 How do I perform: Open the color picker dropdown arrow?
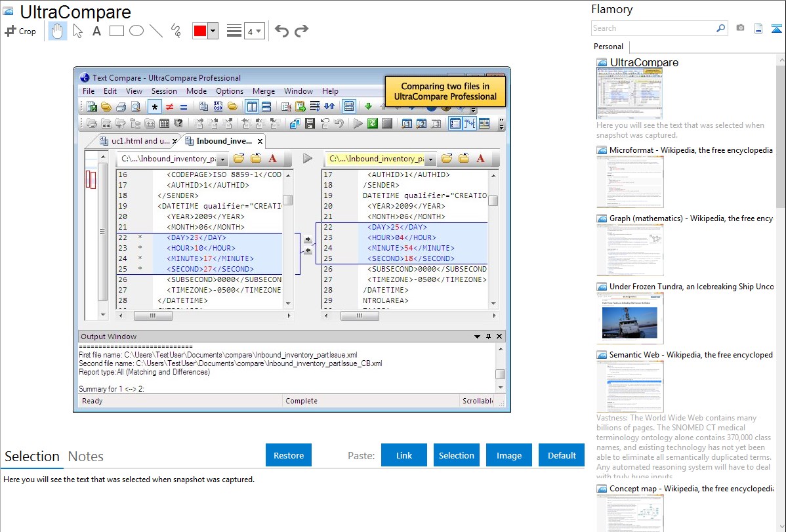click(x=213, y=31)
